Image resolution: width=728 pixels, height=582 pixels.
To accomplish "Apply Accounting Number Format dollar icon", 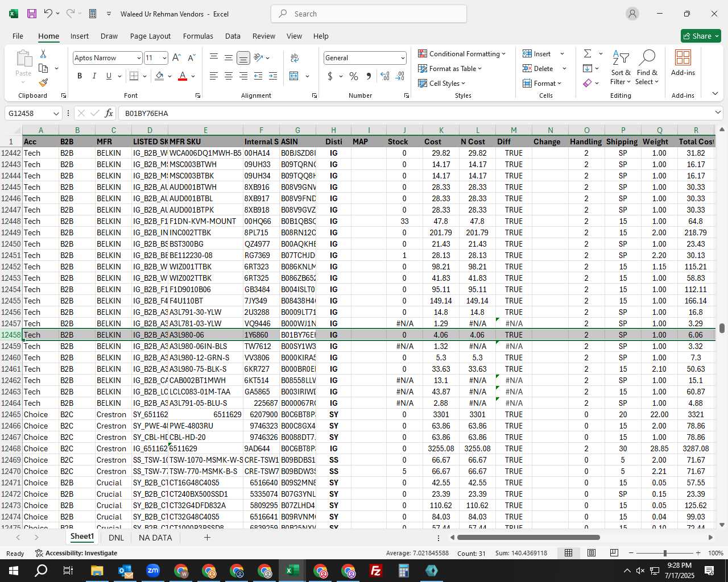I will 330,76.
